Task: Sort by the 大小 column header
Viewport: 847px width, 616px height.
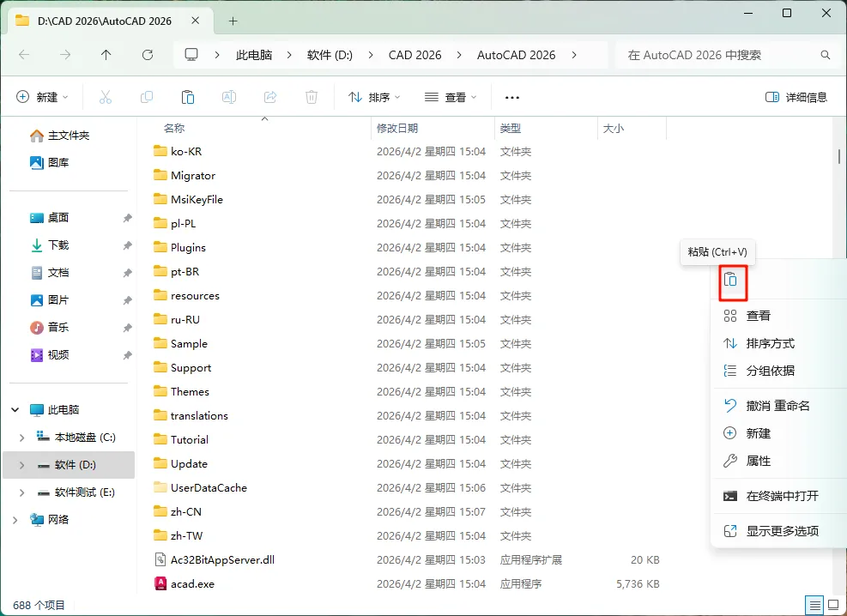Action: coord(613,129)
